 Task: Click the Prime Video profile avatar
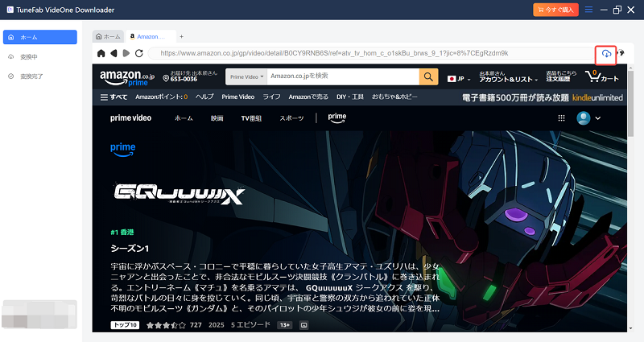(x=583, y=118)
